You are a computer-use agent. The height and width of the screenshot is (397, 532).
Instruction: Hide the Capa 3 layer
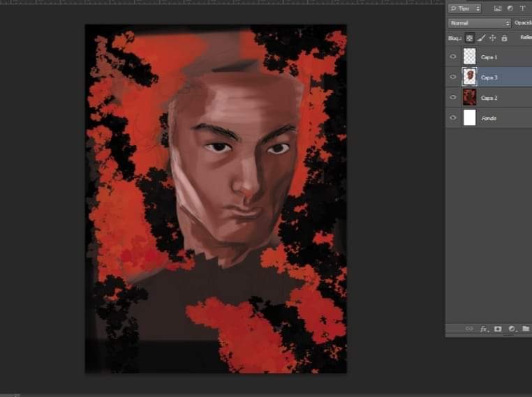[453, 77]
